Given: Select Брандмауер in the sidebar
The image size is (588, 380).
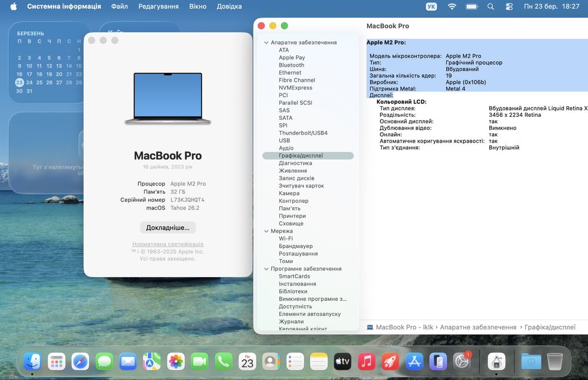Looking at the screenshot, I should [x=296, y=246].
